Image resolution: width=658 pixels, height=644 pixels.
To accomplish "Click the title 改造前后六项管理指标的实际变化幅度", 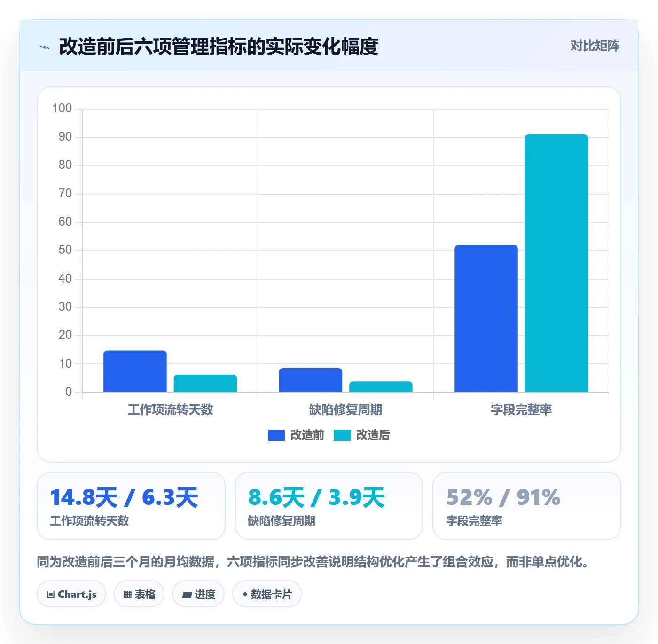I will point(219,47).
